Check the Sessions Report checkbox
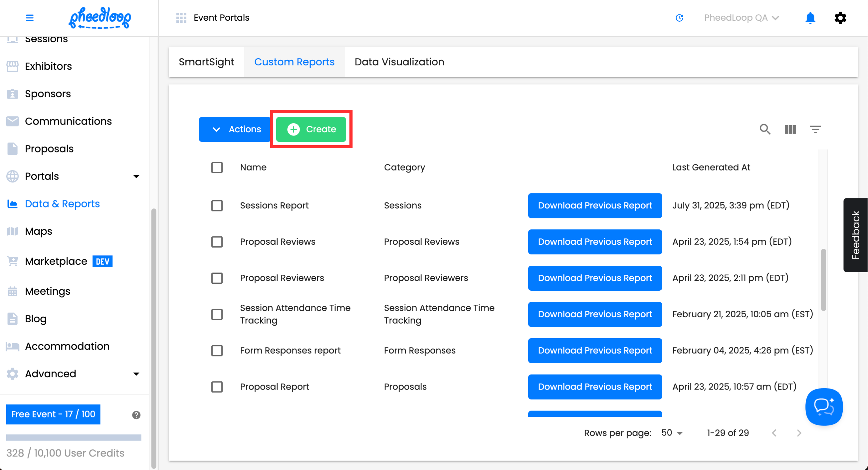This screenshot has height=470, width=868. pos(217,205)
